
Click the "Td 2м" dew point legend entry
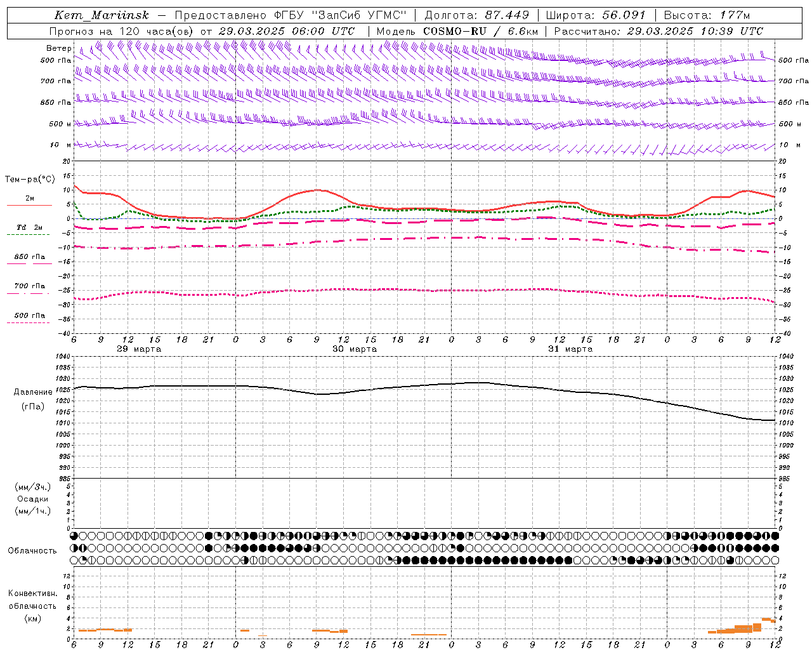(x=30, y=227)
